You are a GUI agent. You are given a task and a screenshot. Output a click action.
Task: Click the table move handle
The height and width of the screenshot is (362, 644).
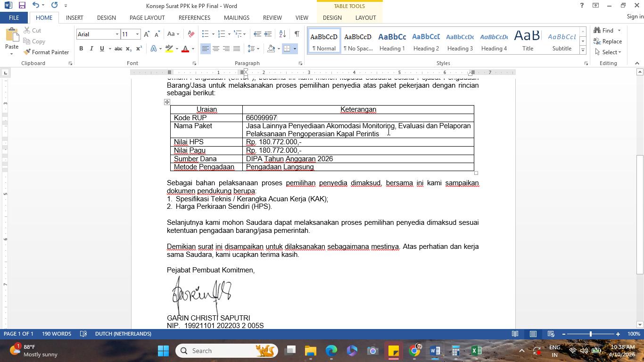(167, 102)
